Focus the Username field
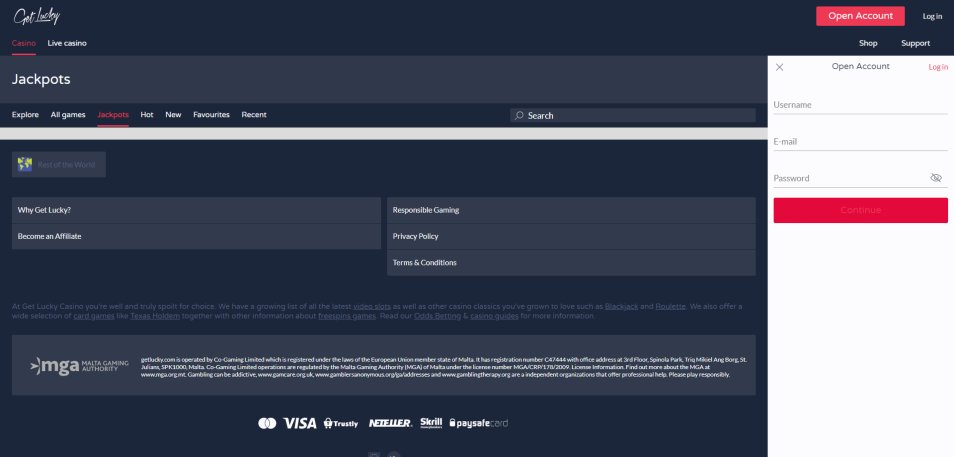 coord(860,105)
